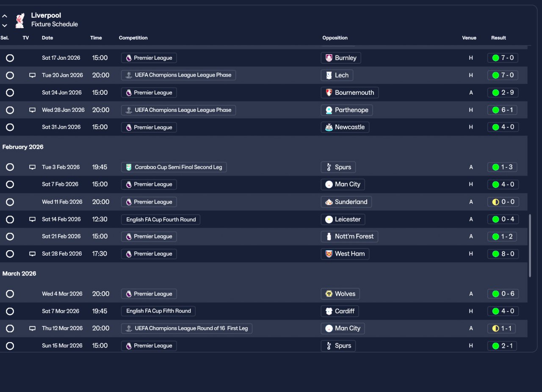Click the Fixture Schedule subtitle
Viewport: 542px width, 392px height.
point(55,24)
